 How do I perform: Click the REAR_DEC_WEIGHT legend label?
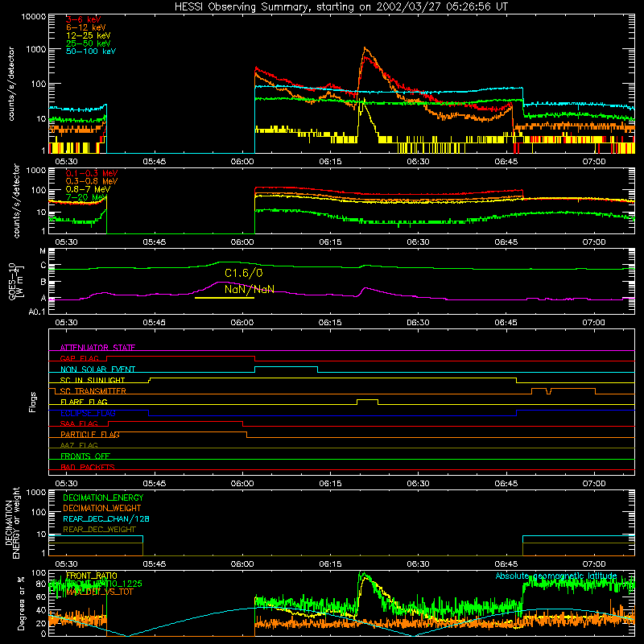click(x=99, y=530)
